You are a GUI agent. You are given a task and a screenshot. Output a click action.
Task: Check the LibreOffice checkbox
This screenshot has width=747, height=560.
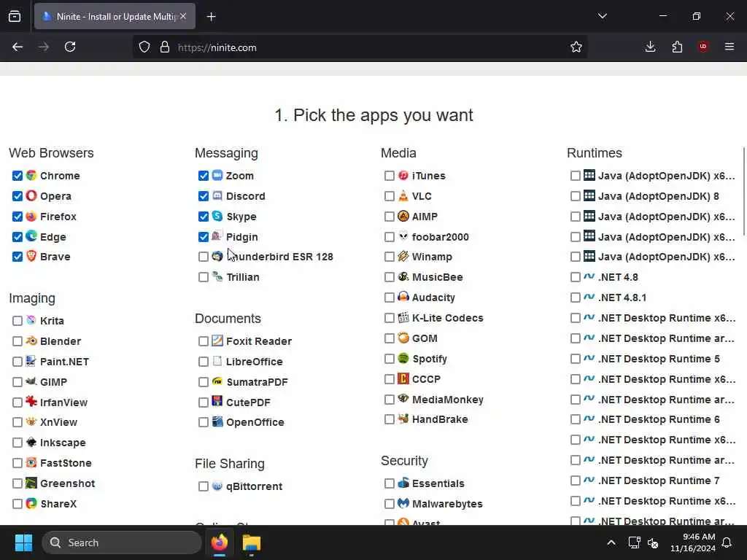[204, 362]
